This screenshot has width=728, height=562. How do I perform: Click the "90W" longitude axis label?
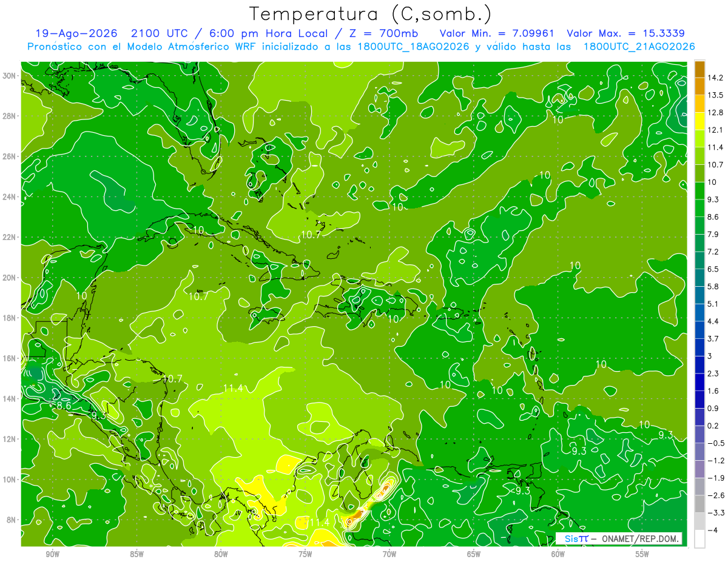coord(52,554)
